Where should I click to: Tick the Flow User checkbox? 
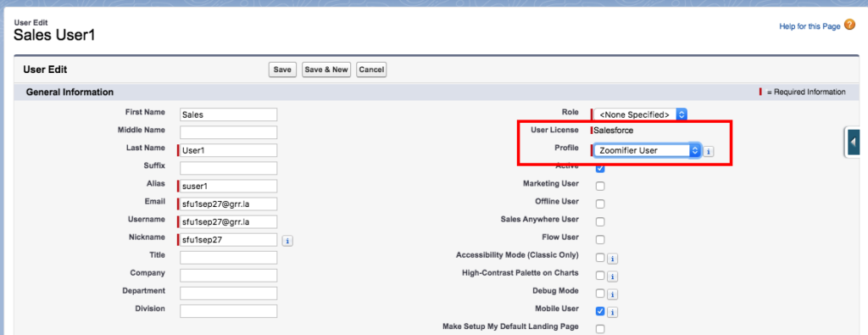point(600,240)
